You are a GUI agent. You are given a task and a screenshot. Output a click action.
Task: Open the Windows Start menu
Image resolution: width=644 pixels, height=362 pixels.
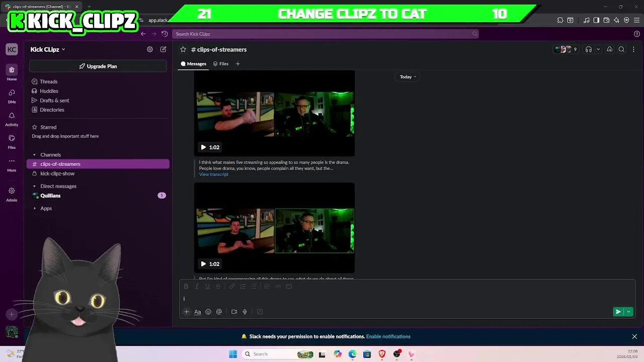tap(233, 354)
